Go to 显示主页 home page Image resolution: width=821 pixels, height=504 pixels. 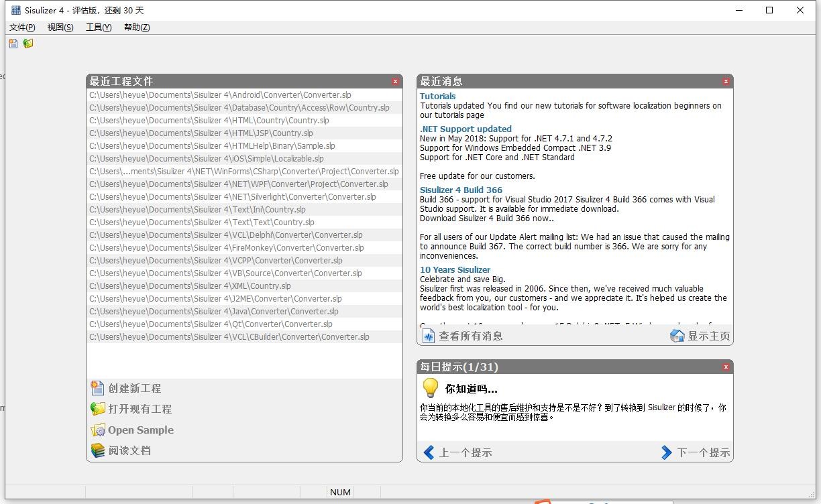point(709,336)
